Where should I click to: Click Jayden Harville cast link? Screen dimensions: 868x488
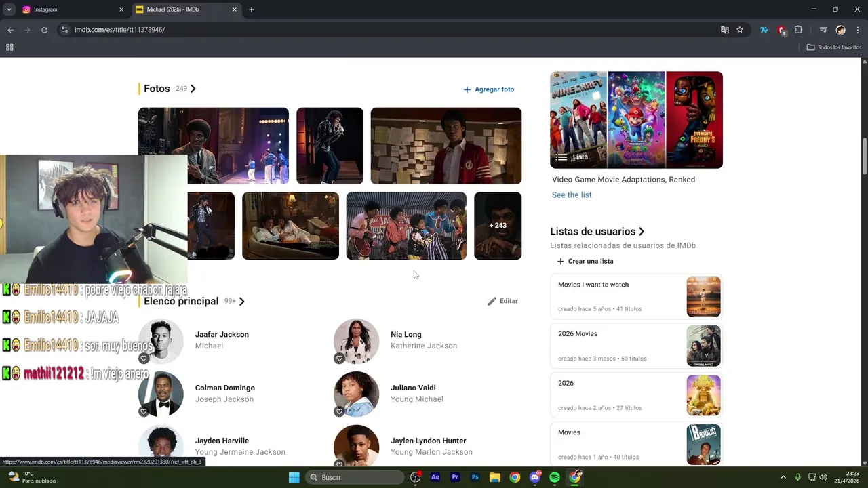222,441
